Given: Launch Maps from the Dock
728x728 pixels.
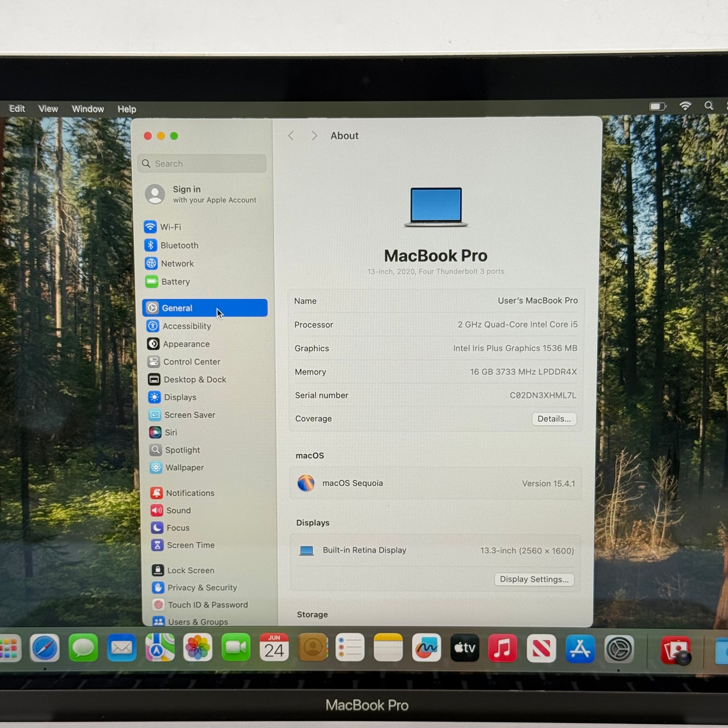Looking at the screenshot, I should (x=160, y=648).
